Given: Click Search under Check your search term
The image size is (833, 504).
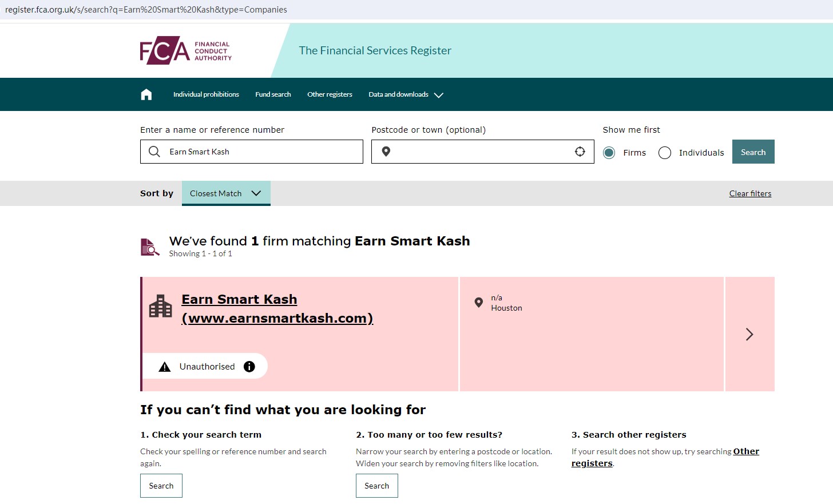Looking at the screenshot, I should 161,486.
